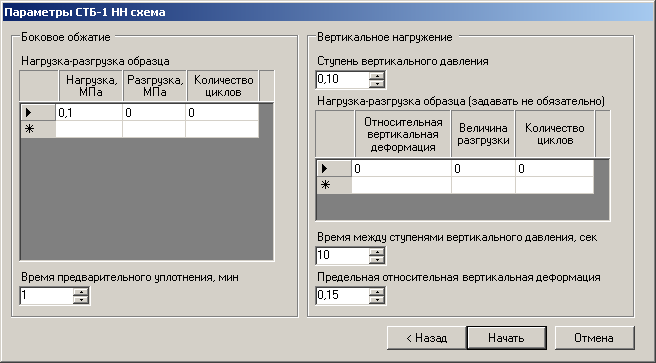Screen dimensions: 656x363
Task: Click new row asterisk in Вертикальное нагружение table
Action: point(334,185)
